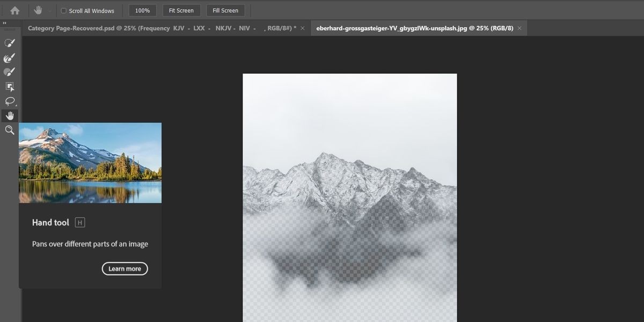644x322 pixels.
Task: Switch to the Category Page-Recovered.psd tab
Action: (161, 28)
